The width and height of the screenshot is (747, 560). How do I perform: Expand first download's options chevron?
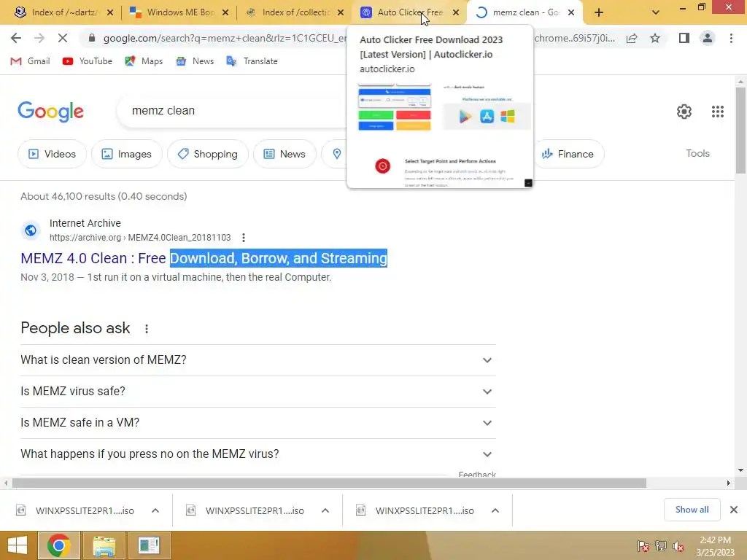pyautogui.click(x=155, y=510)
